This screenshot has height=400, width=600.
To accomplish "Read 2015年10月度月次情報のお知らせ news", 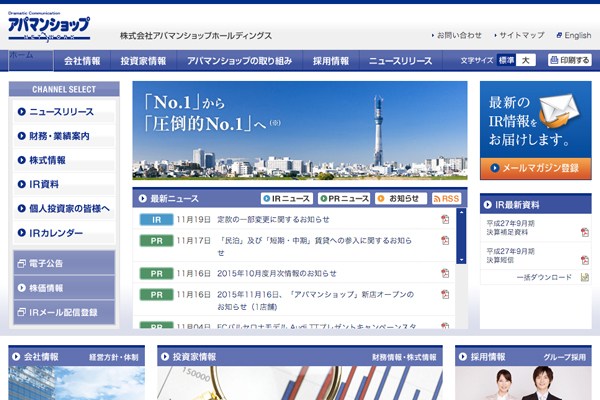I will coord(277,273).
